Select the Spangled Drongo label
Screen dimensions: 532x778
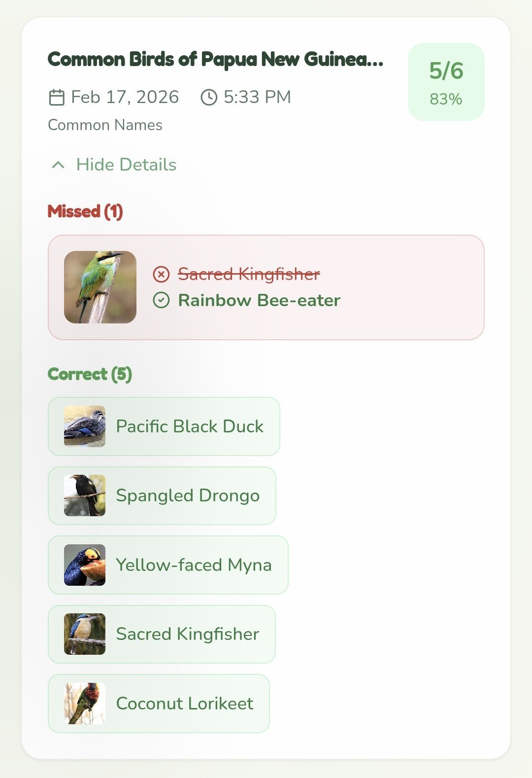(x=188, y=495)
